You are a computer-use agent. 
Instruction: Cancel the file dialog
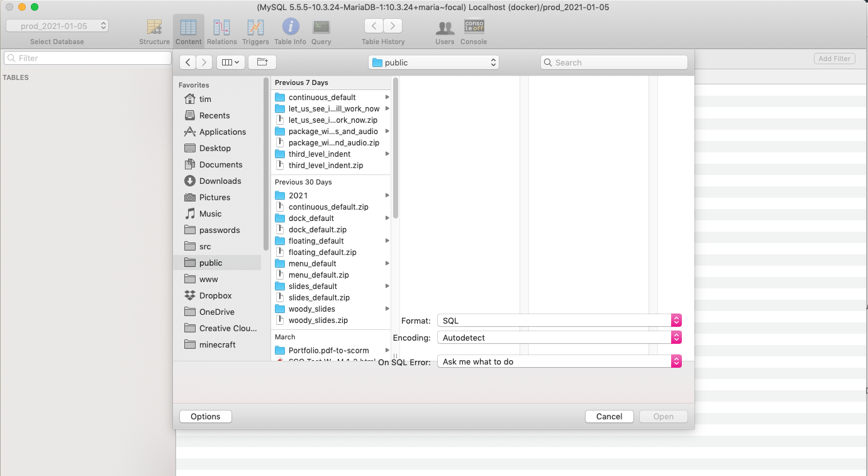[608, 416]
